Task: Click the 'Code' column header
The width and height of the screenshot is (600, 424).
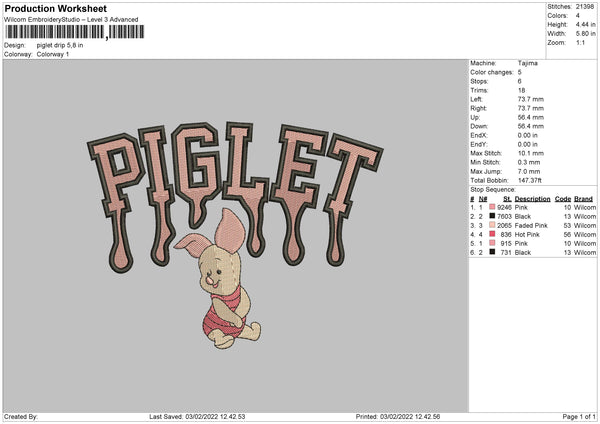Action: [x=563, y=199]
